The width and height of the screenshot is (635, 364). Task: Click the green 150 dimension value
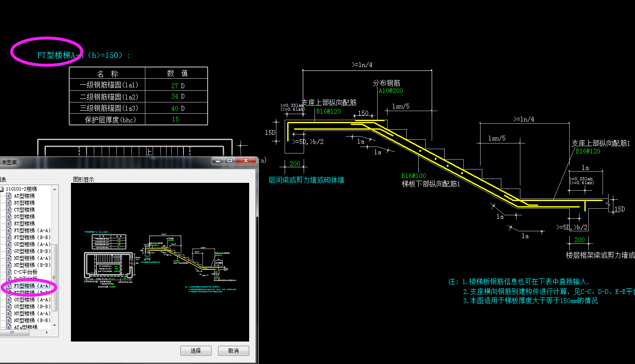click(x=363, y=113)
